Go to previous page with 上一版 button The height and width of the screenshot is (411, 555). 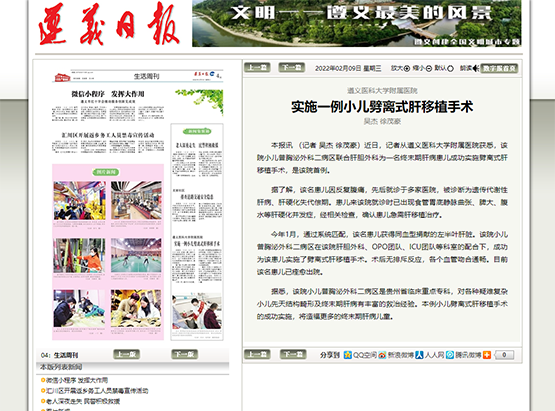pos(126,354)
